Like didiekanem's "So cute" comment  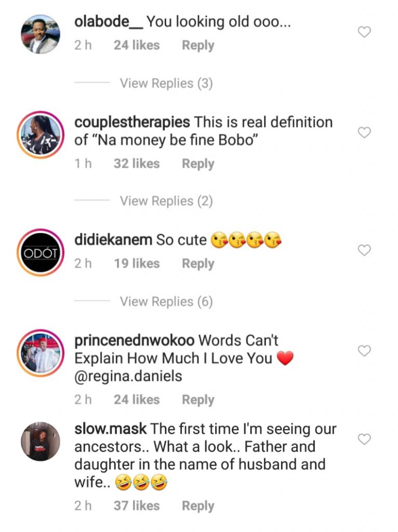(365, 250)
